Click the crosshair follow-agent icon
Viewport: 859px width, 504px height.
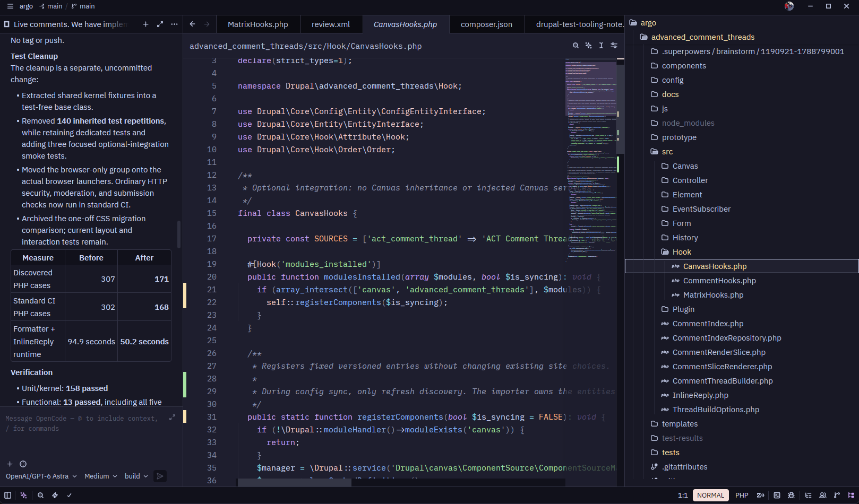[x=23, y=464]
